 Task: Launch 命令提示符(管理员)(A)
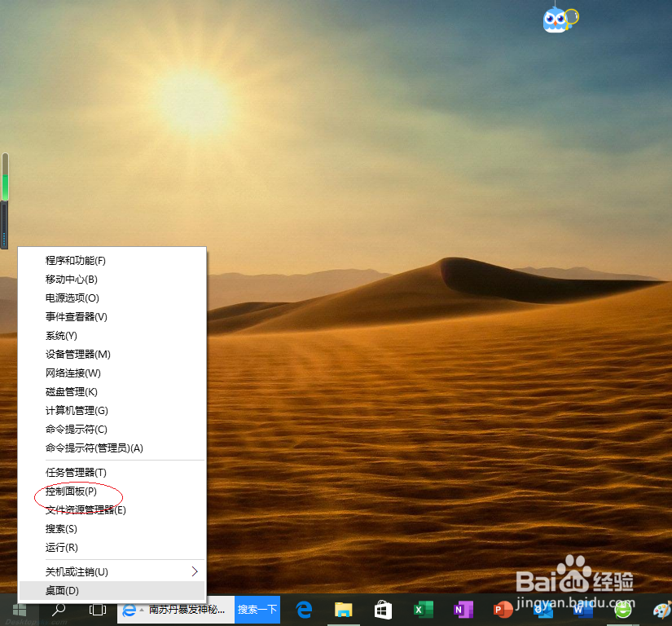(112, 448)
